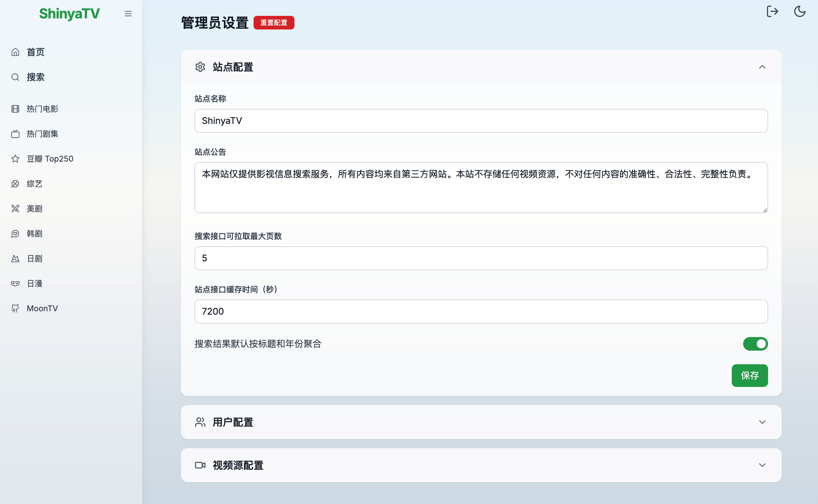Go to 热门电影 in the sidebar

pos(71,109)
